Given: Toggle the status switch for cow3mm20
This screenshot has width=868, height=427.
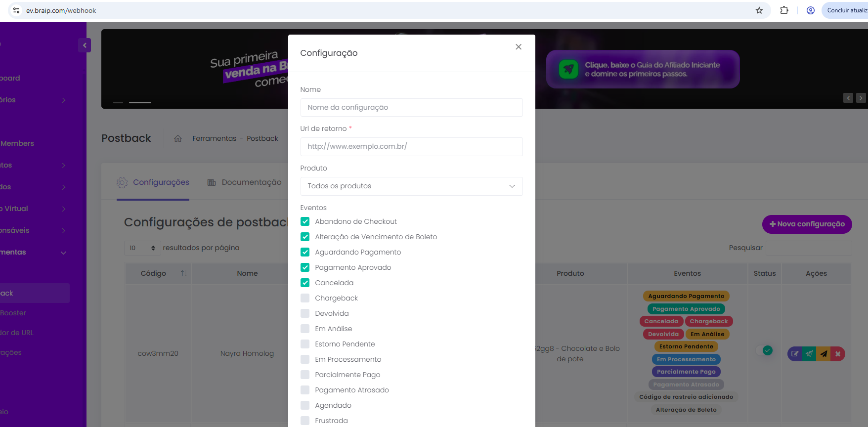Looking at the screenshot, I should pos(764,350).
